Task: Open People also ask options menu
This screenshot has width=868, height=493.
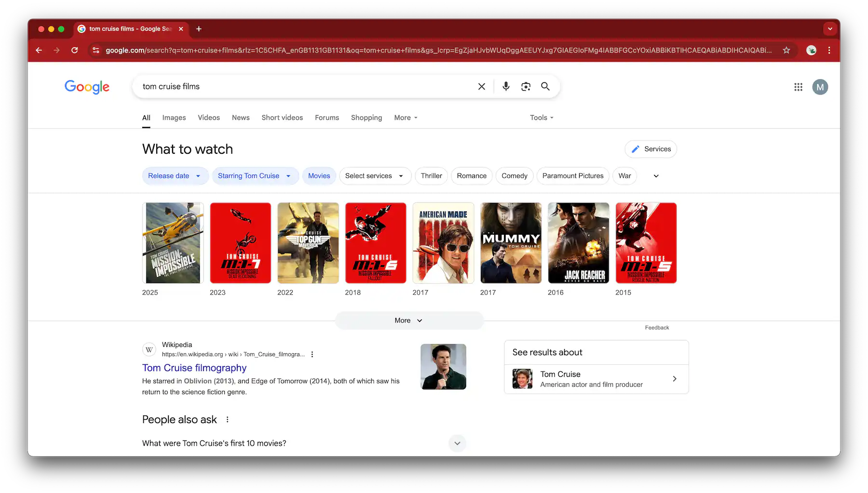Action: pyautogui.click(x=227, y=420)
